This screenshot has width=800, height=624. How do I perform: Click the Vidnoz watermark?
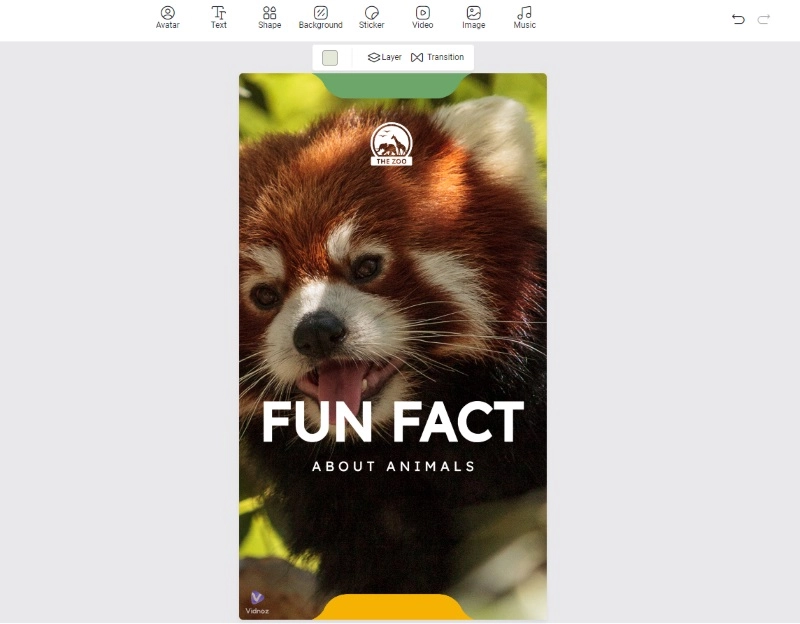257,603
